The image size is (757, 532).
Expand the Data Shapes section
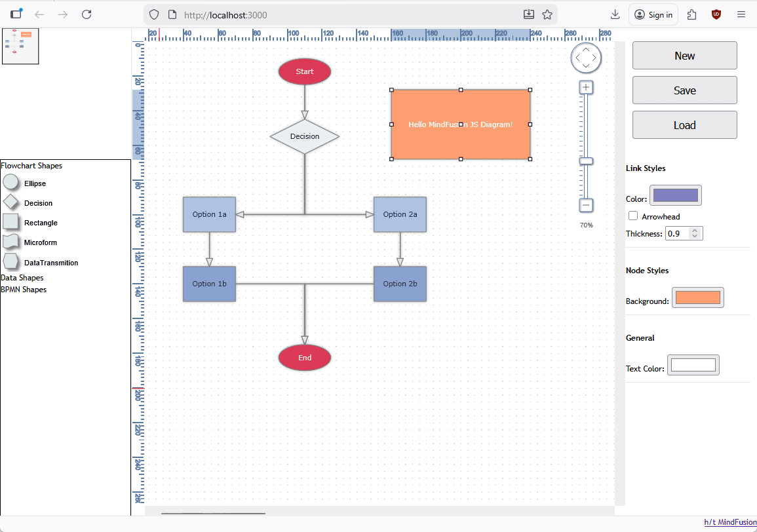point(22,278)
